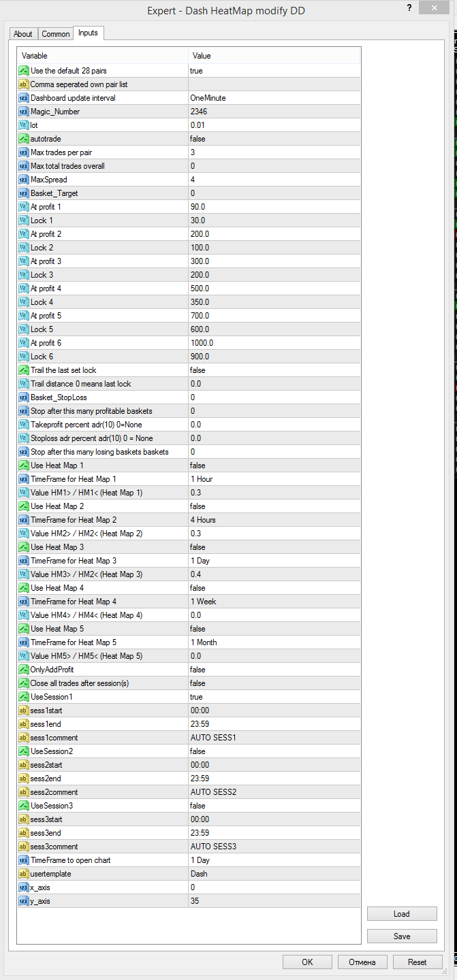Click the integer icon beside Basket_StopLoss
457x980 pixels.
[24, 397]
